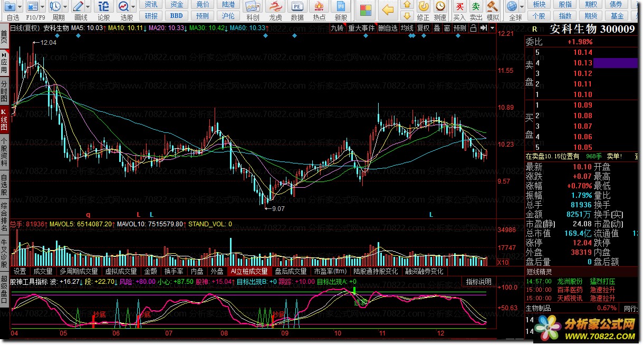Toggle 重大事件 major events markers
The height and width of the screenshot is (345, 644).
point(361,28)
